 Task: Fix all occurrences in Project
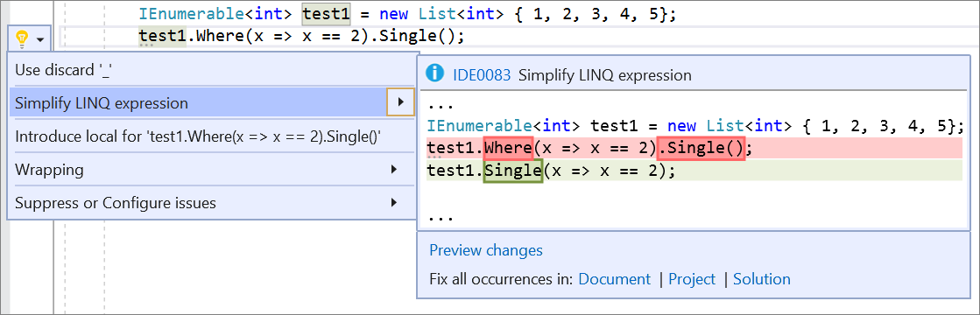coord(692,279)
